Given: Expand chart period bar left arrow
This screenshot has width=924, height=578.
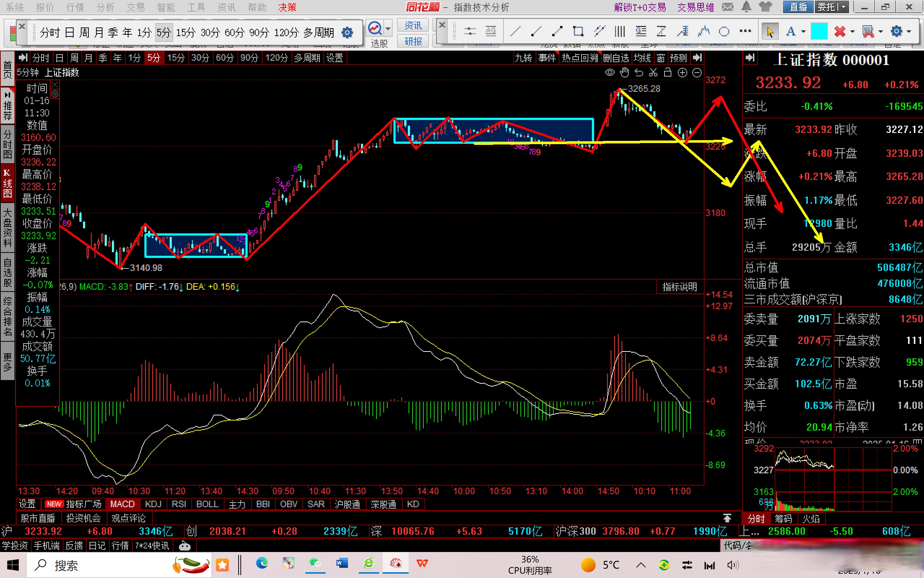Looking at the screenshot, I should pos(23,58).
